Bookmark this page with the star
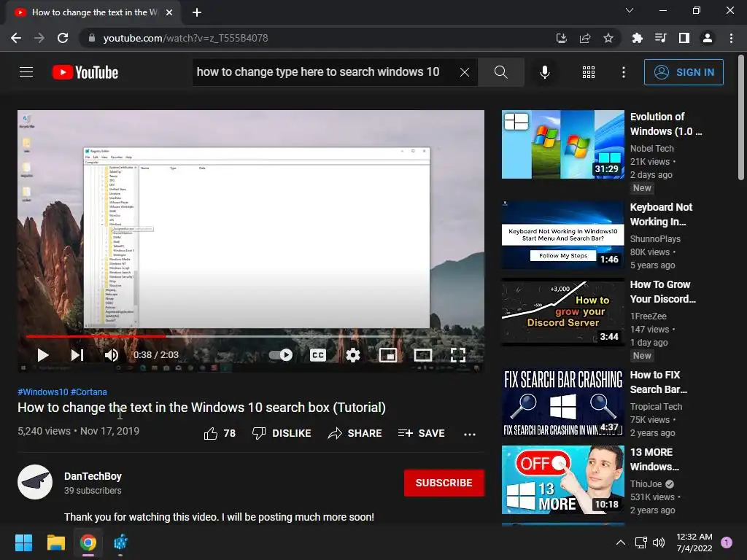The width and height of the screenshot is (747, 560). [x=608, y=38]
